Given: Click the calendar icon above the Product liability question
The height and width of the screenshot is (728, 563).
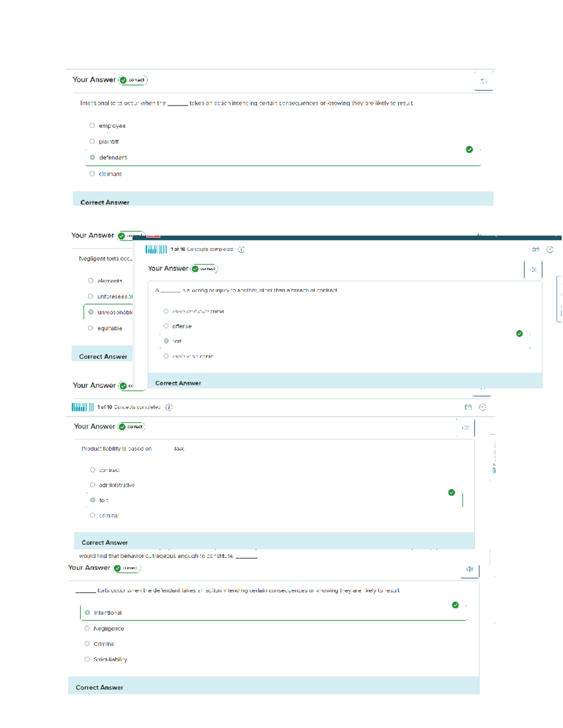Looking at the screenshot, I should click(x=468, y=407).
